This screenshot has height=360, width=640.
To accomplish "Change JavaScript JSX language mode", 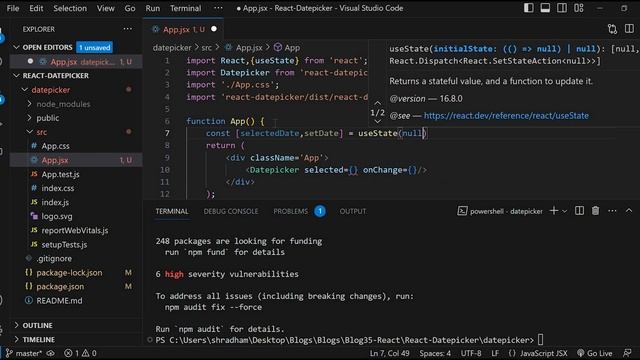I will point(543,353).
